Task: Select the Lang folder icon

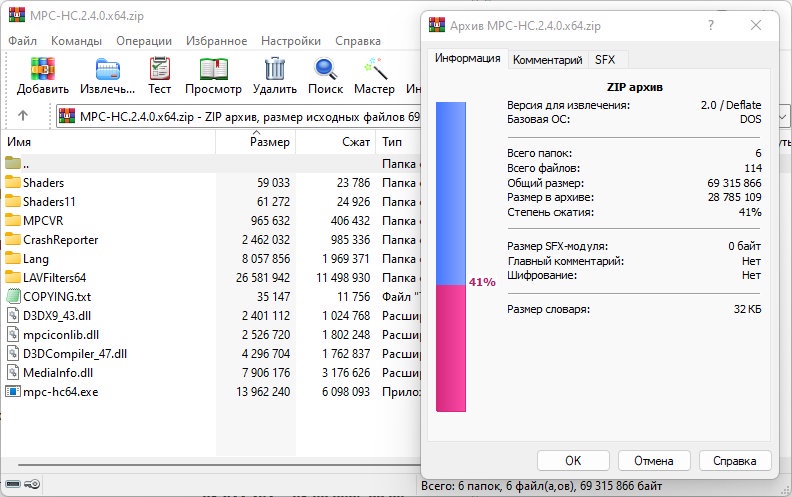Action: pos(13,258)
